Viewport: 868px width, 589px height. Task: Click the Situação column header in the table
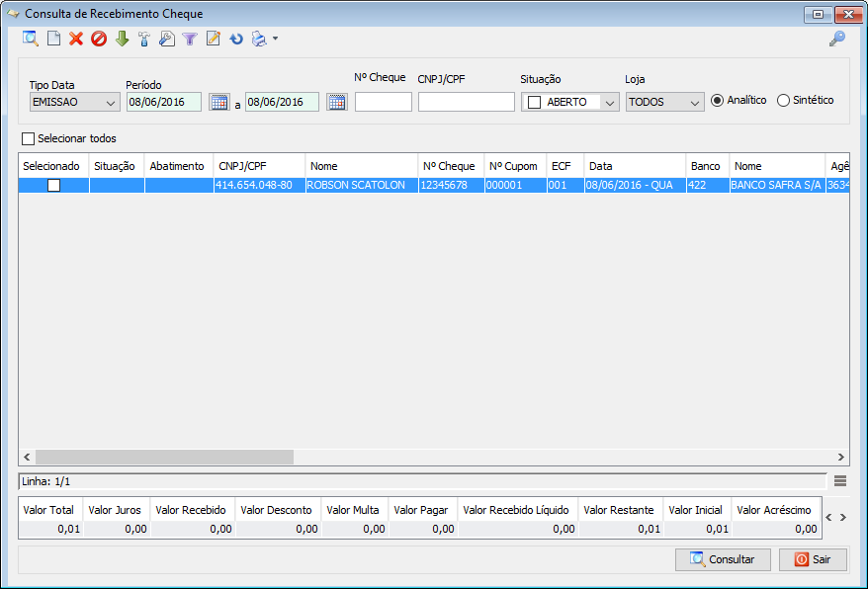click(x=117, y=166)
